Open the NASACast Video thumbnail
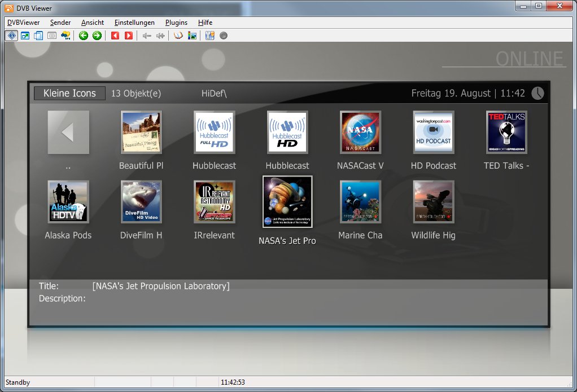The image size is (577, 392). 360,133
